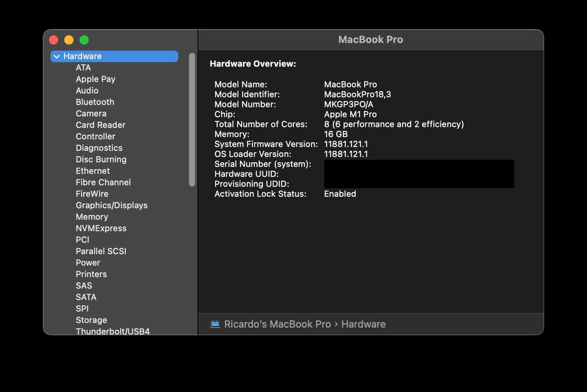Click the yellow minimize window button
This screenshot has height=392, width=587.
tap(69, 40)
